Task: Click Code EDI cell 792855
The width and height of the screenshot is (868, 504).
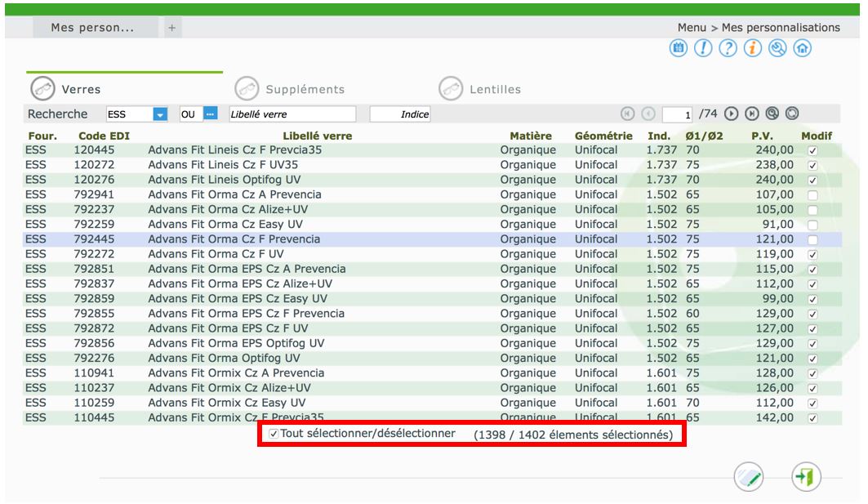Action: tap(94, 314)
